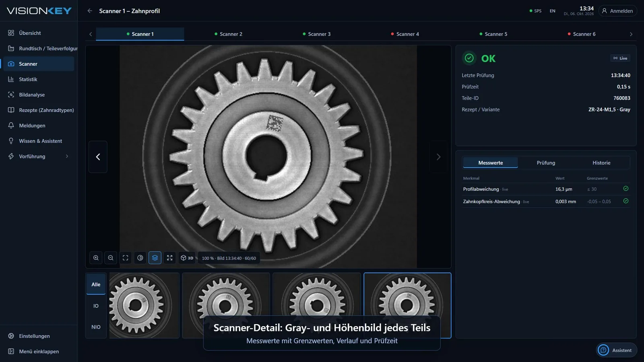Switch to Scanner 5 tab
Viewport: 644px width, 362px height.
(493, 34)
